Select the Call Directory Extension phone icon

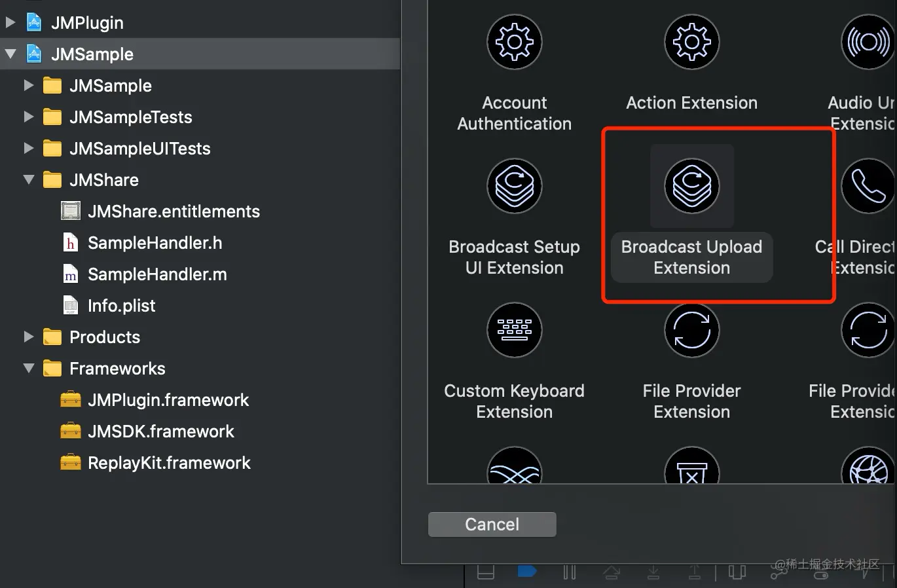868,187
